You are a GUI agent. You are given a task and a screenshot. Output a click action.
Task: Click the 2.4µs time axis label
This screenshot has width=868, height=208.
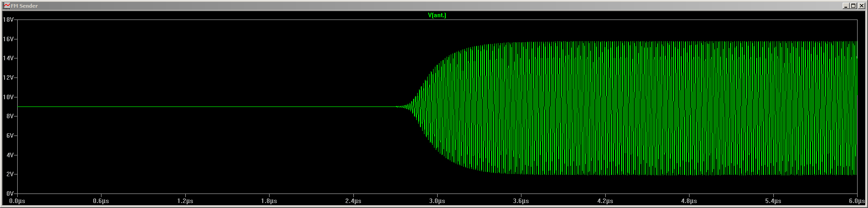(x=353, y=201)
